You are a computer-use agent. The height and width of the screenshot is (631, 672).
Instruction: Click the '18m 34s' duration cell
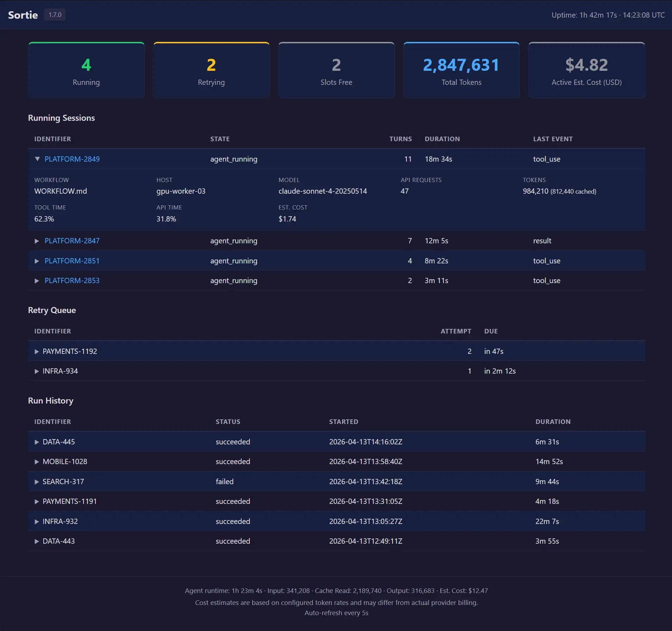[x=438, y=159]
